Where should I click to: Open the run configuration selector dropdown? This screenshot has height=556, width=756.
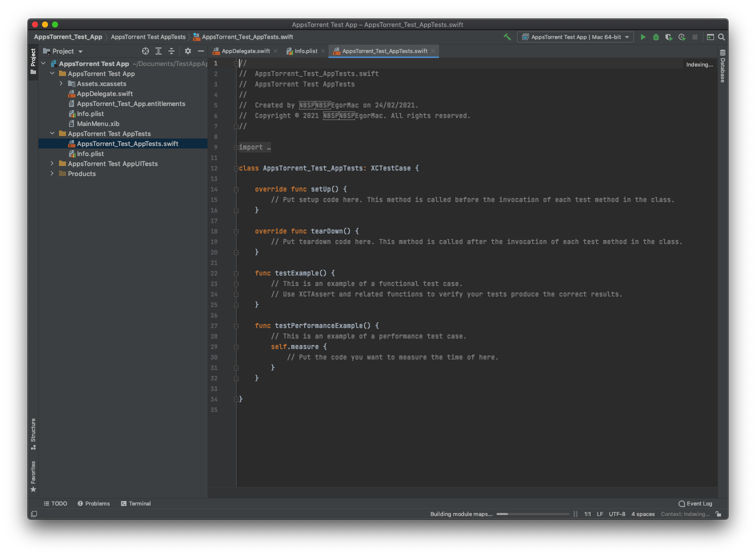coord(575,37)
